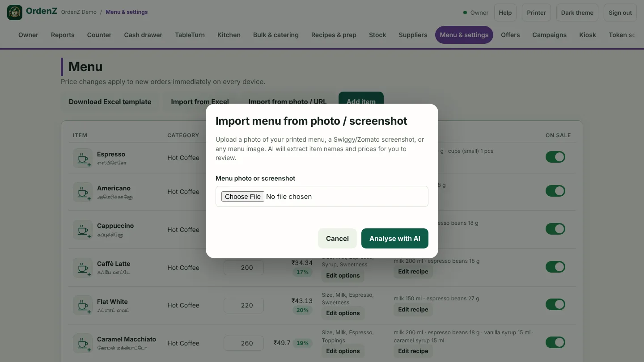Click the Caramel Macchiato item cup icon
Viewport: 644px width, 362px height.
83,343
